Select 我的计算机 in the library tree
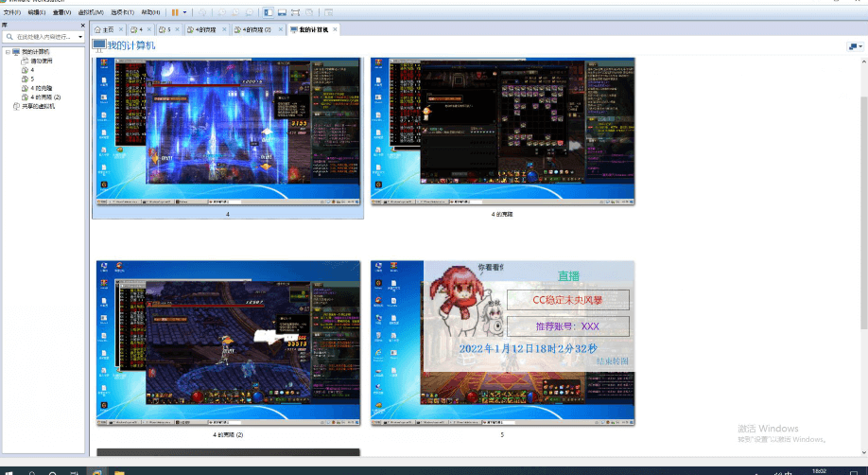Screen dimensions: 868x475 click(x=35, y=51)
